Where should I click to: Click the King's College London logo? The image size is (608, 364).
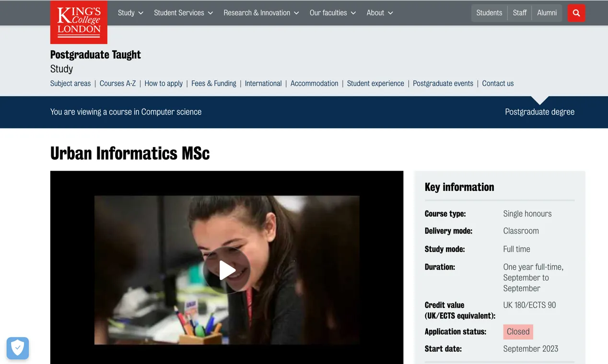click(x=79, y=22)
